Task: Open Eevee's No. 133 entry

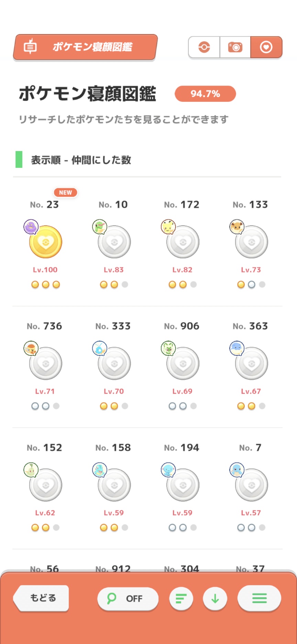Action: click(x=252, y=242)
